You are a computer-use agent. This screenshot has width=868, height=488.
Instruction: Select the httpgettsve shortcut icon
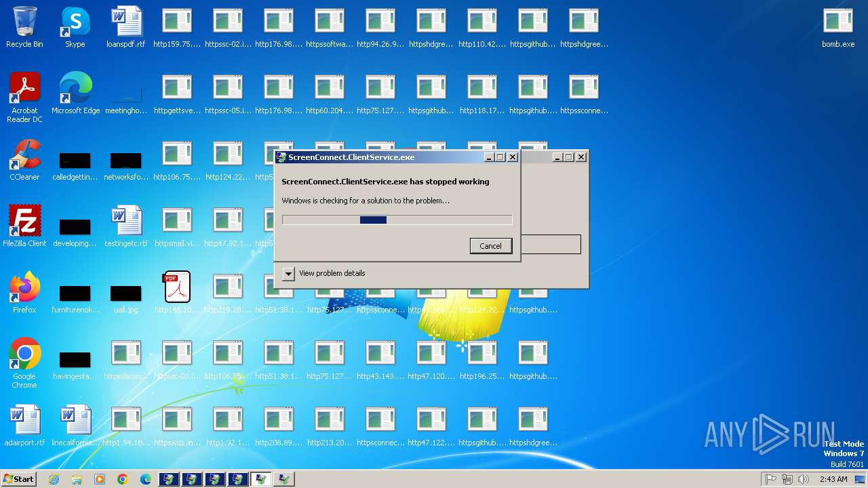click(x=177, y=94)
